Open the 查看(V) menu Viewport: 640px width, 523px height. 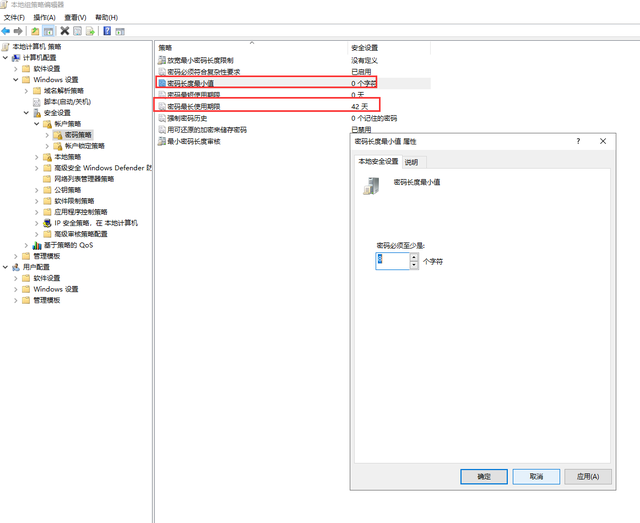[x=76, y=18]
